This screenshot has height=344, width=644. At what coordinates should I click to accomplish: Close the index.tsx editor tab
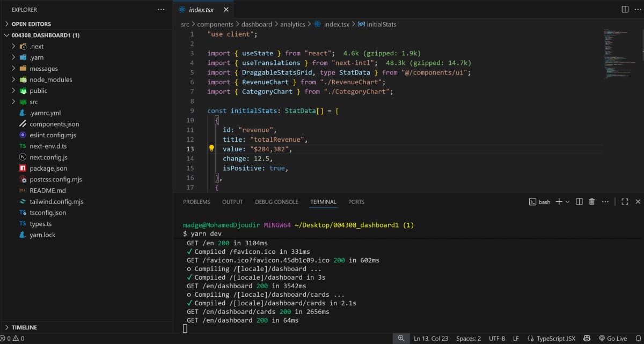[x=226, y=10]
